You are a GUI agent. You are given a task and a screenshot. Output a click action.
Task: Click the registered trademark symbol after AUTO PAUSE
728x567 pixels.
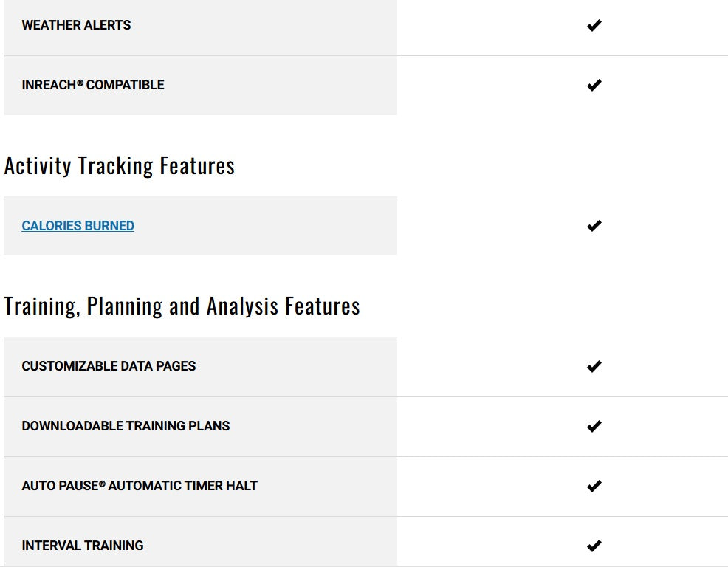tap(102, 484)
